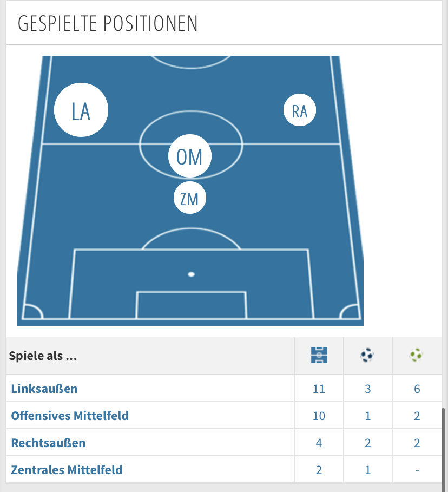This screenshot has height=492, width=448.
Task: Click the RA position circle on pitch
Action: 300,110
